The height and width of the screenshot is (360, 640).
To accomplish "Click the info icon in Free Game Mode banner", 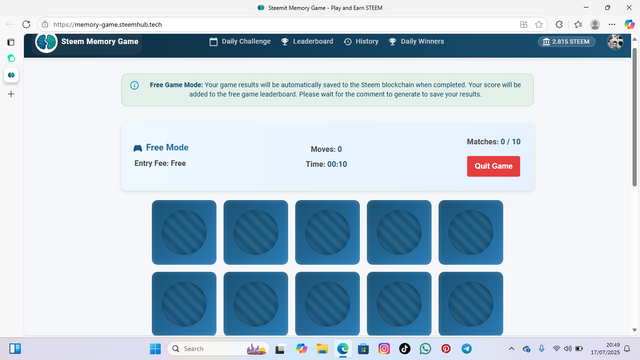I will [x=134, y=85].
